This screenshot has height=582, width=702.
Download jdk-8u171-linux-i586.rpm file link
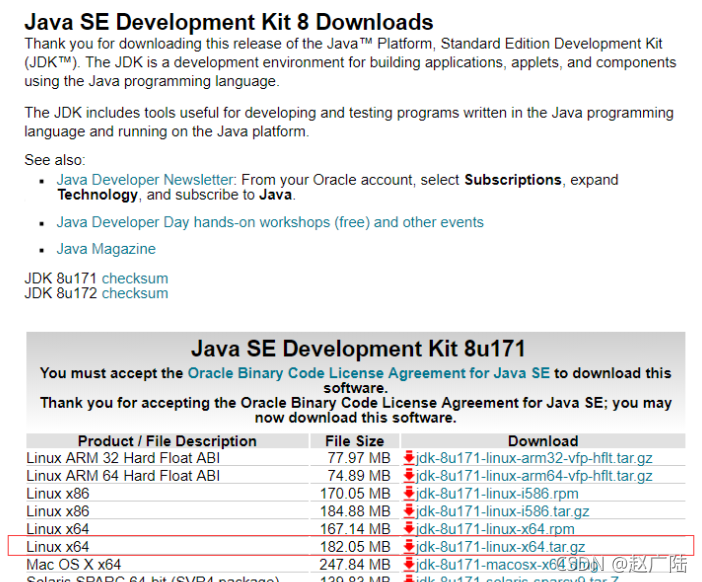click(x=497, y=493)
